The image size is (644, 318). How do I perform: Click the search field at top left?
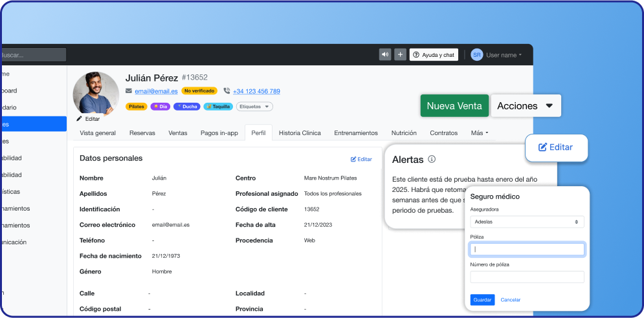coord(33,54)
